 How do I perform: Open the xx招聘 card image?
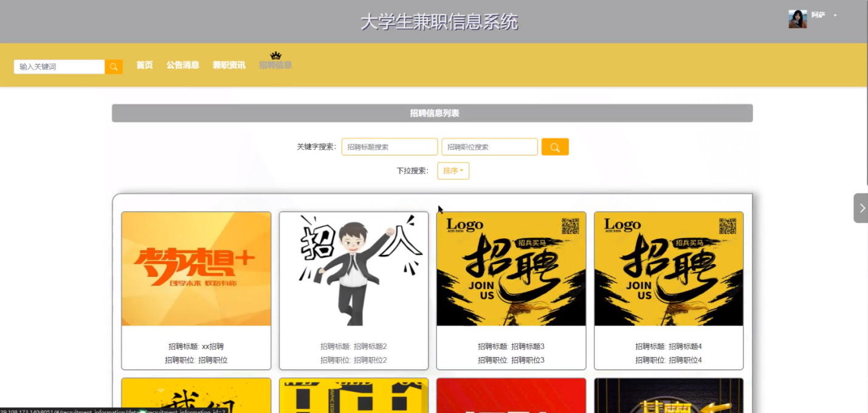coord(196,269)
